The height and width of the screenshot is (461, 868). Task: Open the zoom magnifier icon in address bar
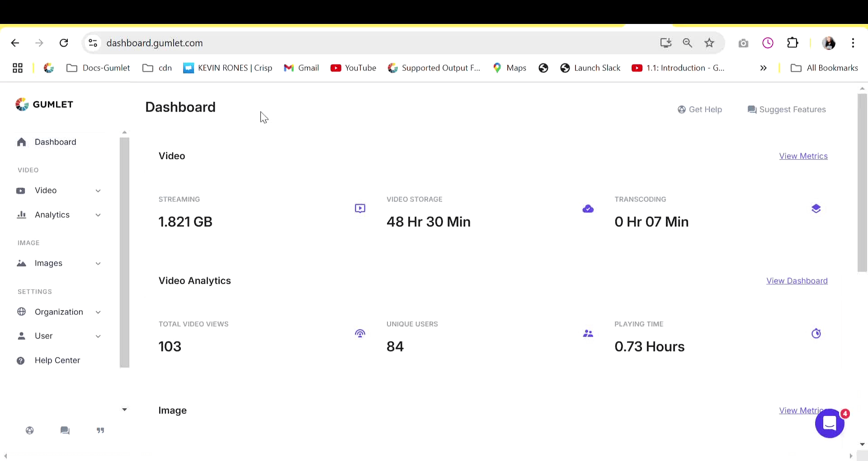pos(687,43)
